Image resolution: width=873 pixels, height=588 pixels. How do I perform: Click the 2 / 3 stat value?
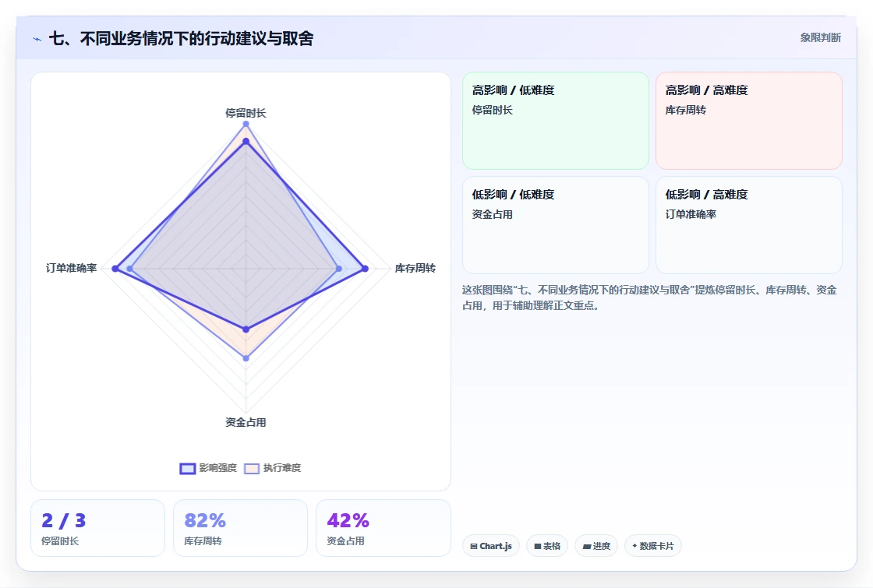[x=63, y=521]
